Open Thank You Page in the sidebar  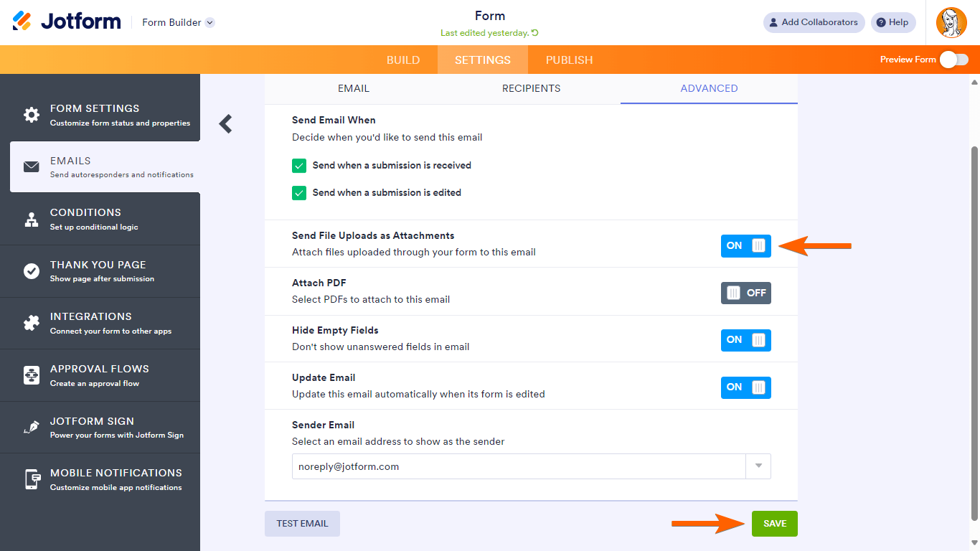100,271
